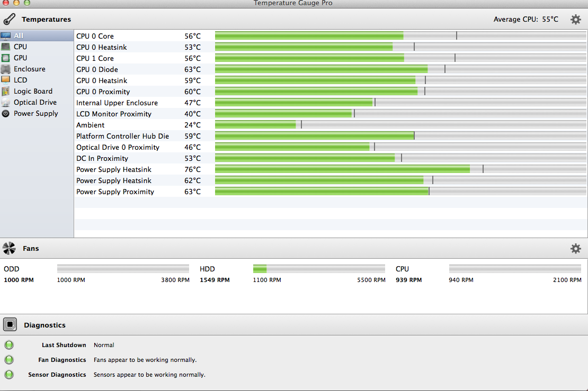This screenshot has width=588, height=391.
Task: Click the 62°C Power Supply Heatsink value
Action: [192, 180]
